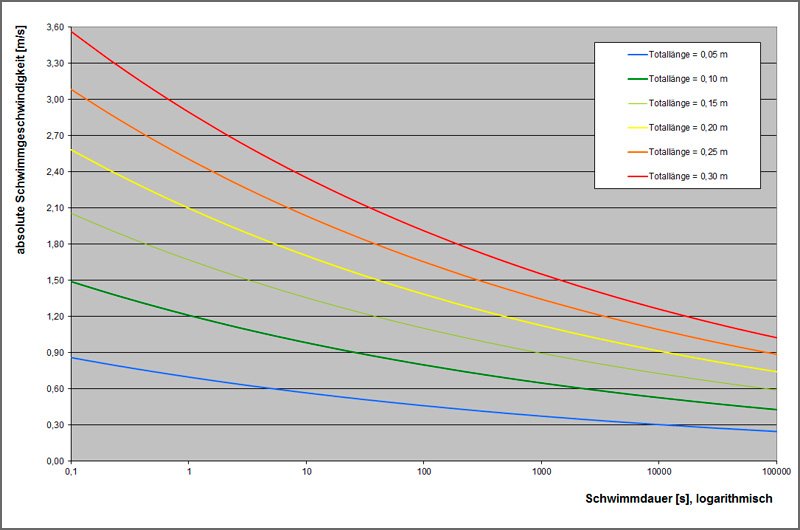Click the legend label 'Totallänge = 0,20 m'

click(688, 127)
